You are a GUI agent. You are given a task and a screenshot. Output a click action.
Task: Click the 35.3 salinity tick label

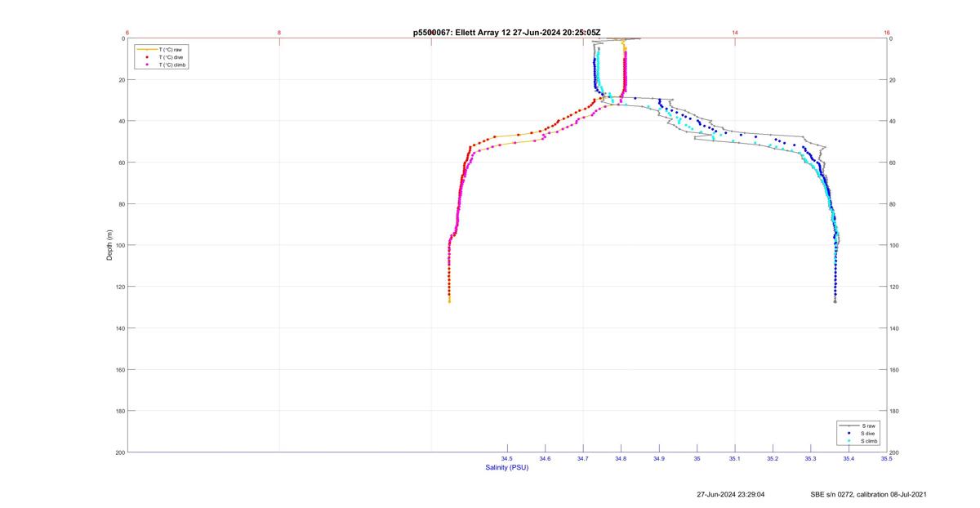point(810,459)
